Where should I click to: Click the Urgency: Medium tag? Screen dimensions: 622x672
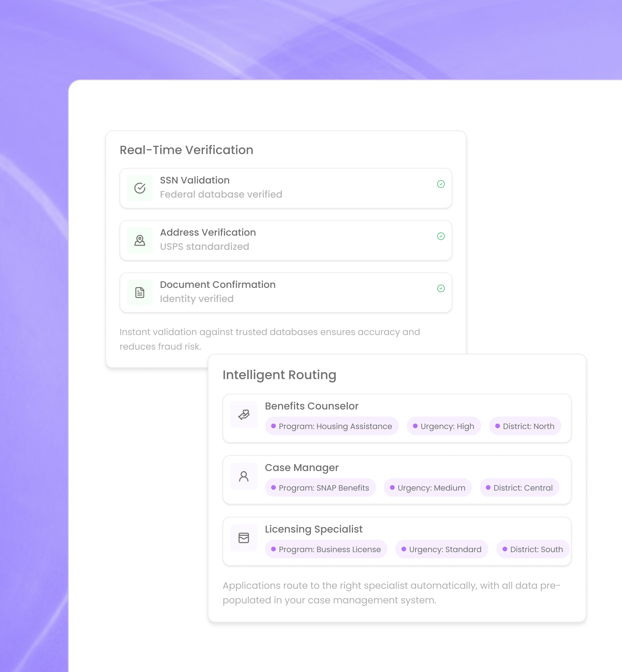pyautogui.click(x=427, y=488)
